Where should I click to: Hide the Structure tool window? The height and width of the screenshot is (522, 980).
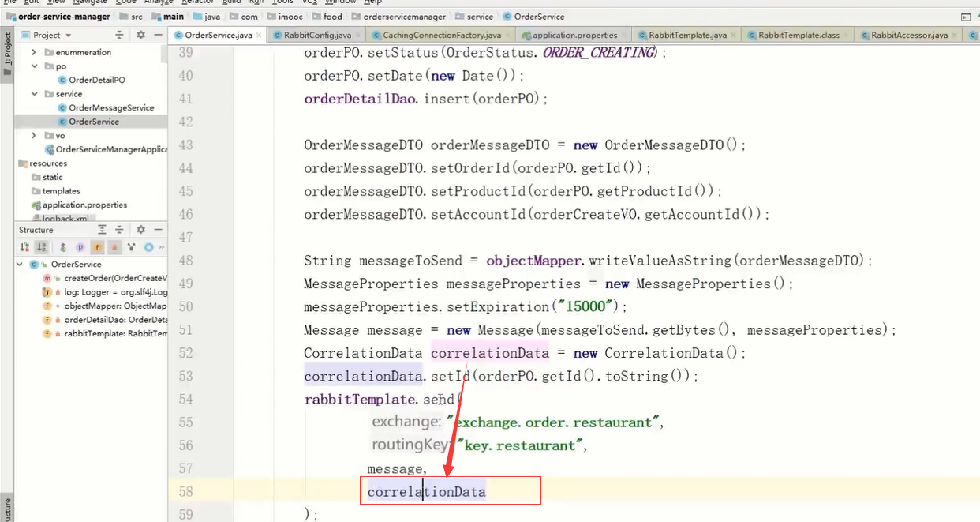pos(159,230)
